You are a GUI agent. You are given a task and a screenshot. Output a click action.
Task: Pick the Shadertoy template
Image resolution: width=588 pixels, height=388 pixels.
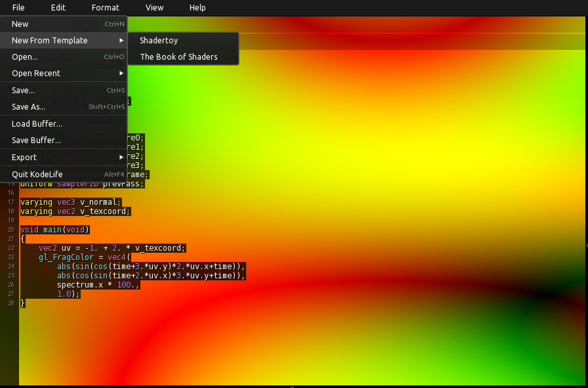point(183,41)
